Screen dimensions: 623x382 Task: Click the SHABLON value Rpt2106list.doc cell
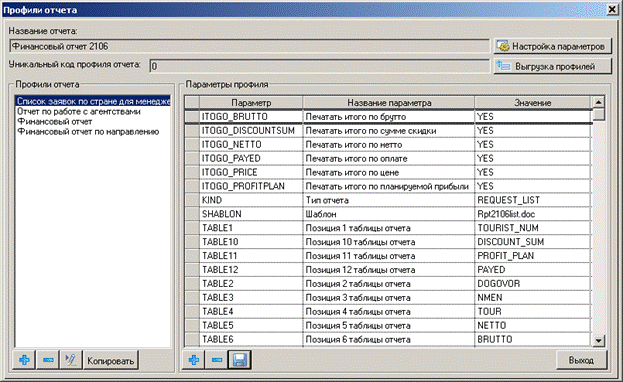pyautogui.click(x=532, y=214)
